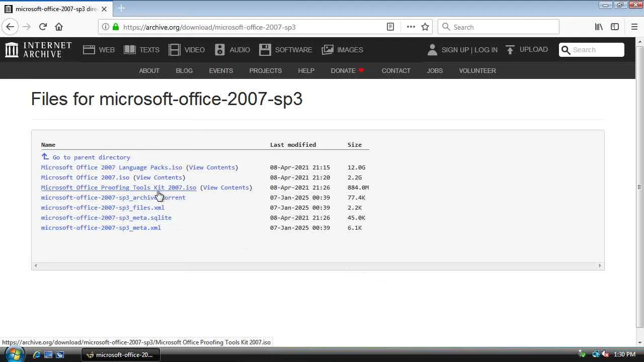Reload the page with the refresh icon

click(43, 27)
